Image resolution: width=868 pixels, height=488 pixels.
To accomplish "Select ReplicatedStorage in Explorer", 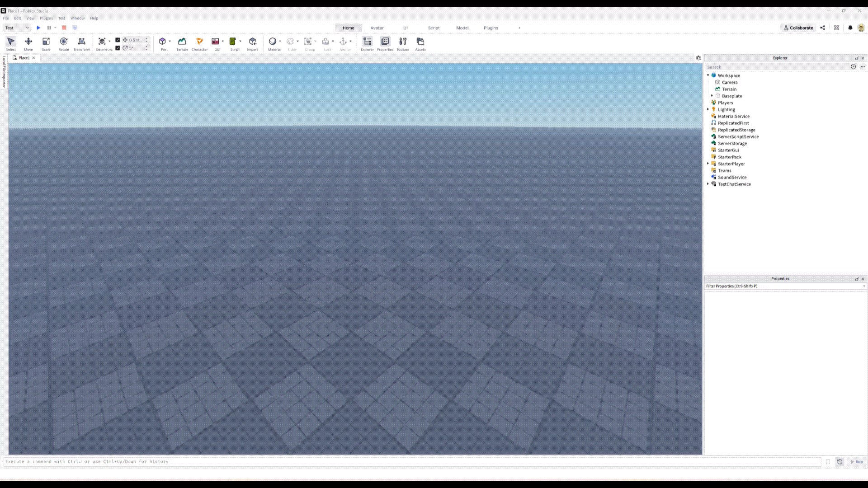I will pyautogui.click(x=736, y=130).
